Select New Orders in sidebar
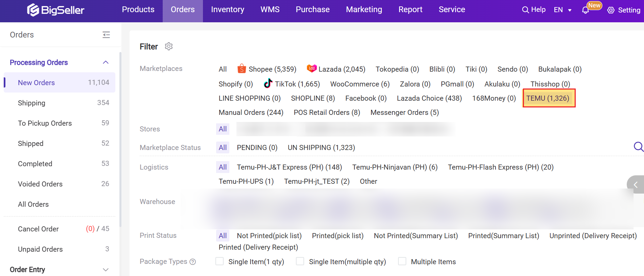The height and width of the screenshot is (276, 644). pos(60,82)
